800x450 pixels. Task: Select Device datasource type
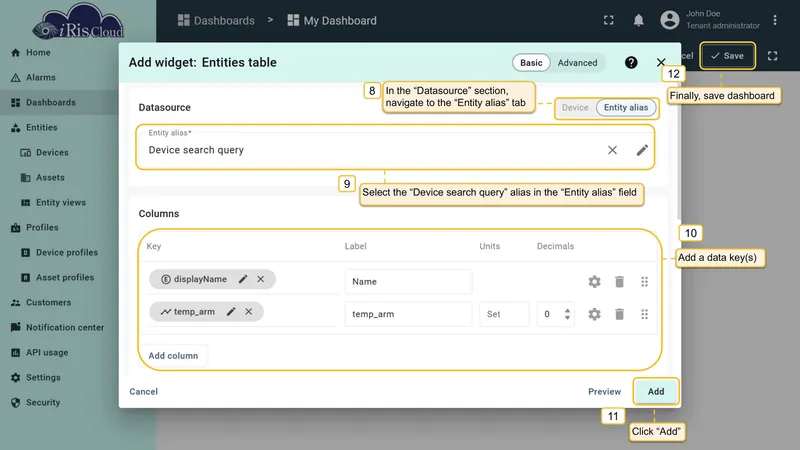(x=575, y=108)
